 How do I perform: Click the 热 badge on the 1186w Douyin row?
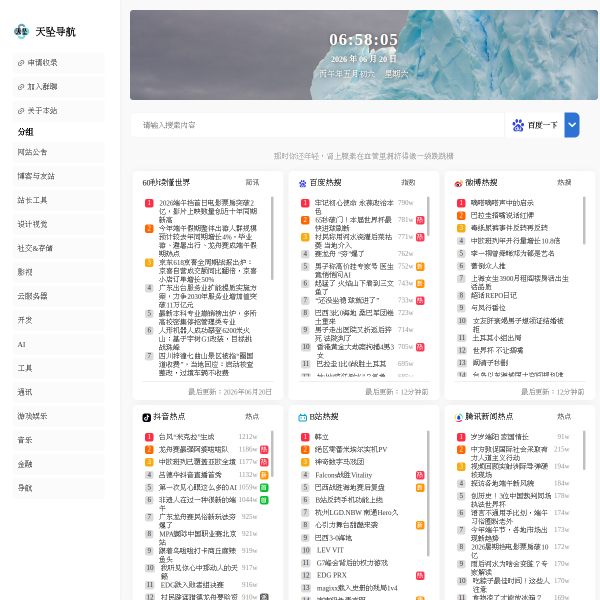click(x=264, y=450)
